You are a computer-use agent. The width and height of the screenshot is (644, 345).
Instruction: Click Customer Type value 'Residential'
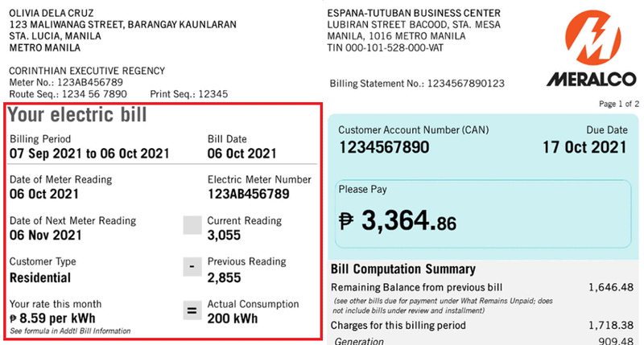pyautogui.click(x=40, y=277)
